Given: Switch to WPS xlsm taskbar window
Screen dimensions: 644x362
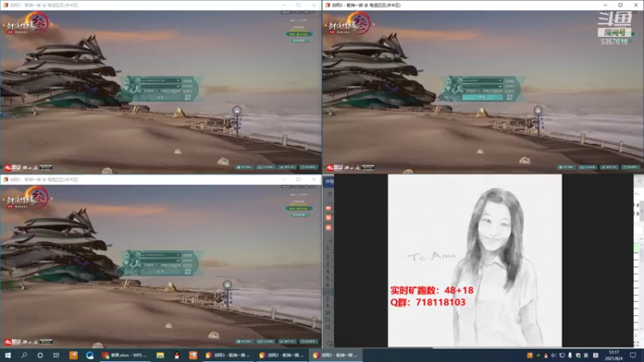Looking at the screenshot, I should click(125, 355).
